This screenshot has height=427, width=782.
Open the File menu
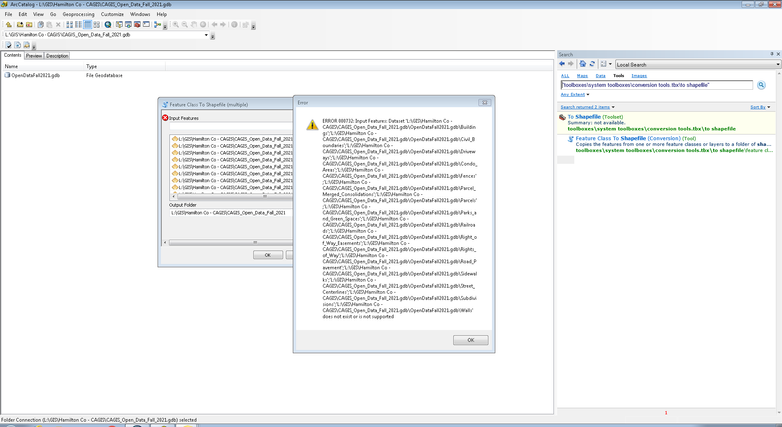click(x=8, y=14)
